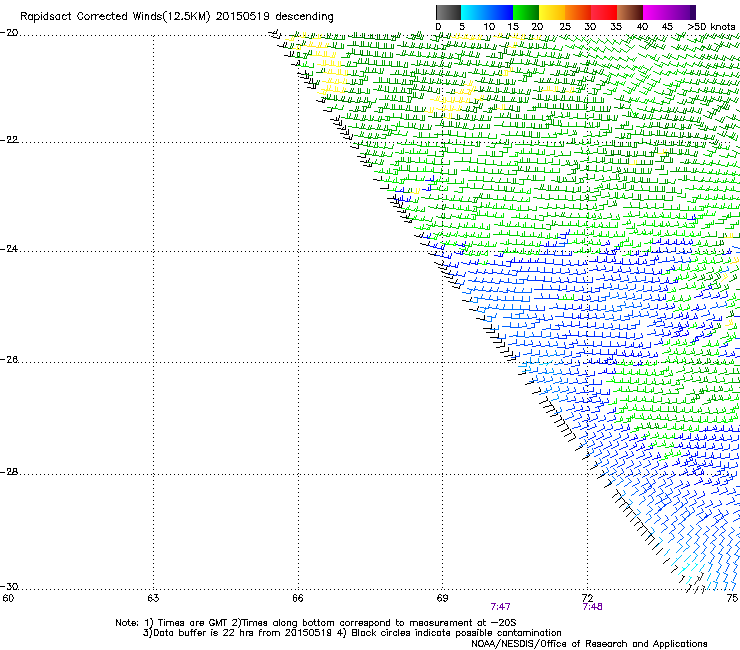This screenshot has height=650, width=740.
Task: Click the cyan-blue 5-15 knots color swatch
Action: 487,12
